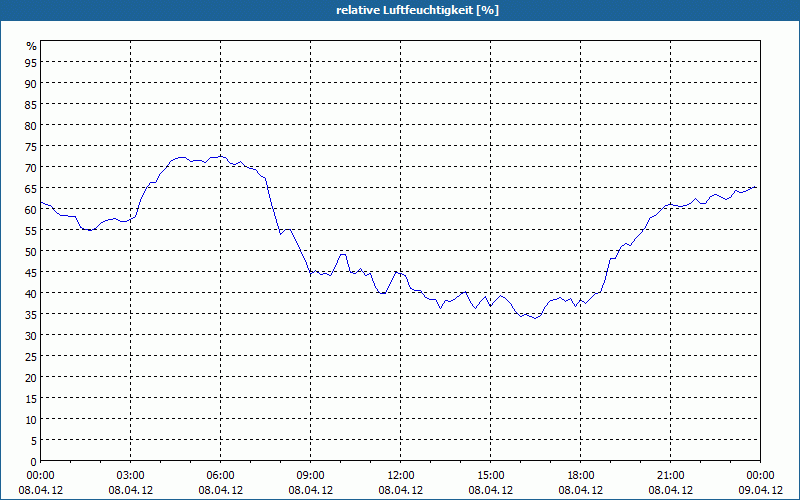Image resolution: width=800 pixels, height=500 pixels.
Task: Click the 09.04.12 date label
Action: pyautogui.click(x=760, y=490)
